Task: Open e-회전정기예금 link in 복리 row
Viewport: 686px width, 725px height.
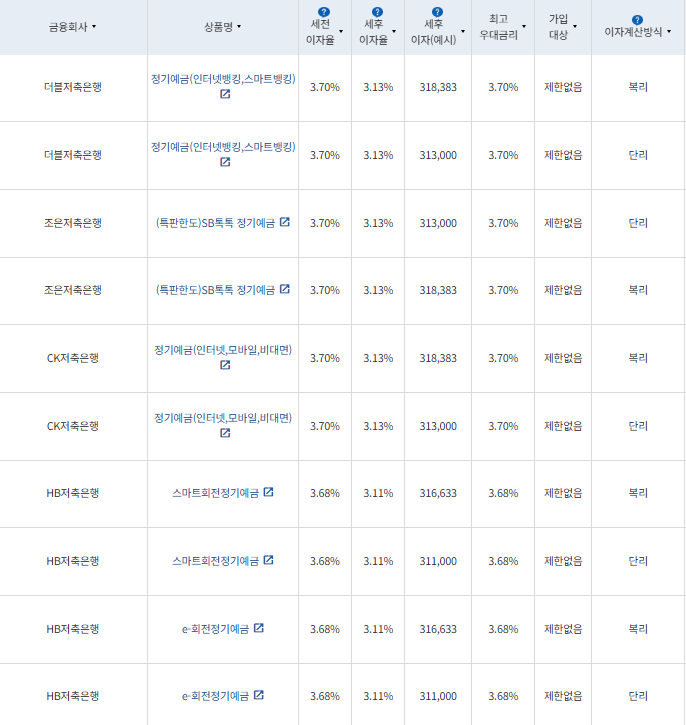Action: tap(215, 629)
